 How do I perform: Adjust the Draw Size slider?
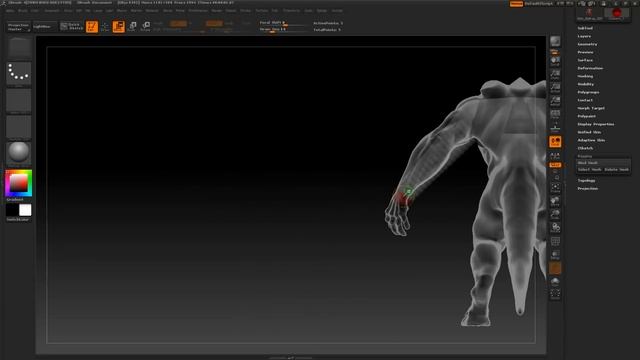pyautogui.click(x=284, y=29)
